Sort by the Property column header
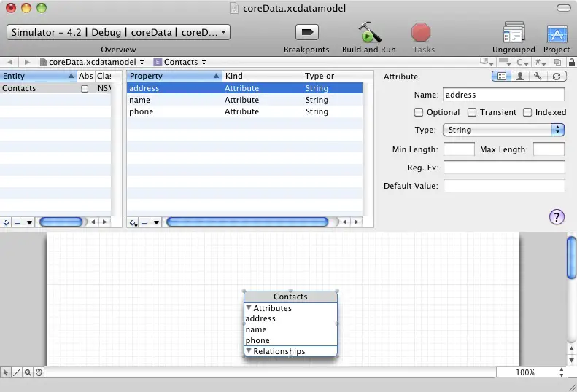 coord(174,76)
